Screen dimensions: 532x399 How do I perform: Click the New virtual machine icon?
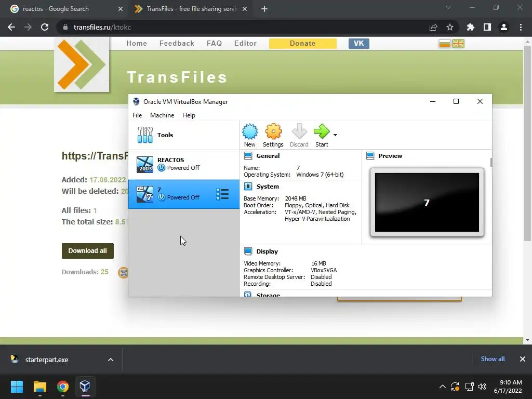pos(250,136)
